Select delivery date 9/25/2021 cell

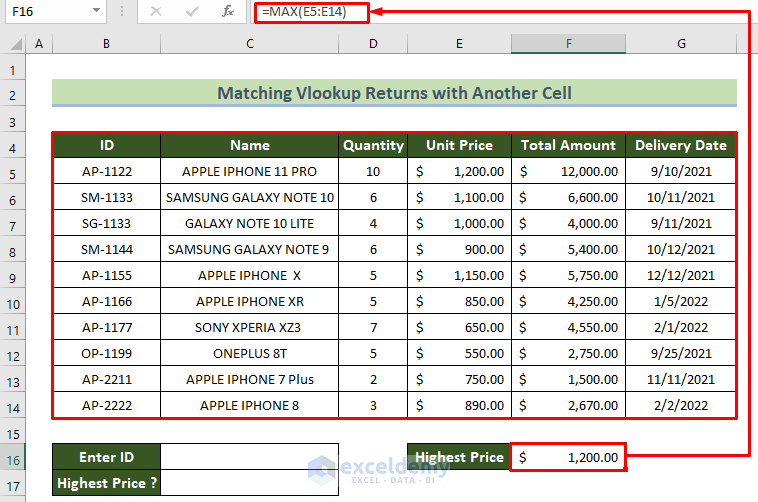pyautogui.click(x=681, y=354)
